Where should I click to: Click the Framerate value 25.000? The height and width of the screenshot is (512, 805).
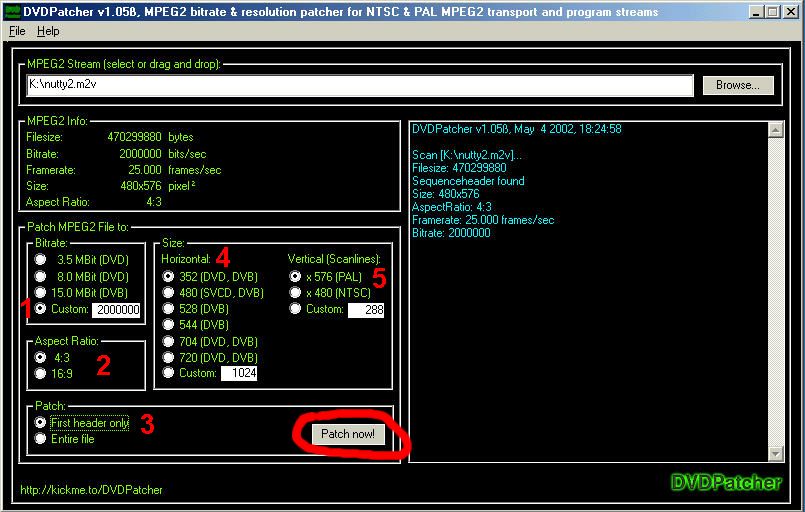[145, 170]
